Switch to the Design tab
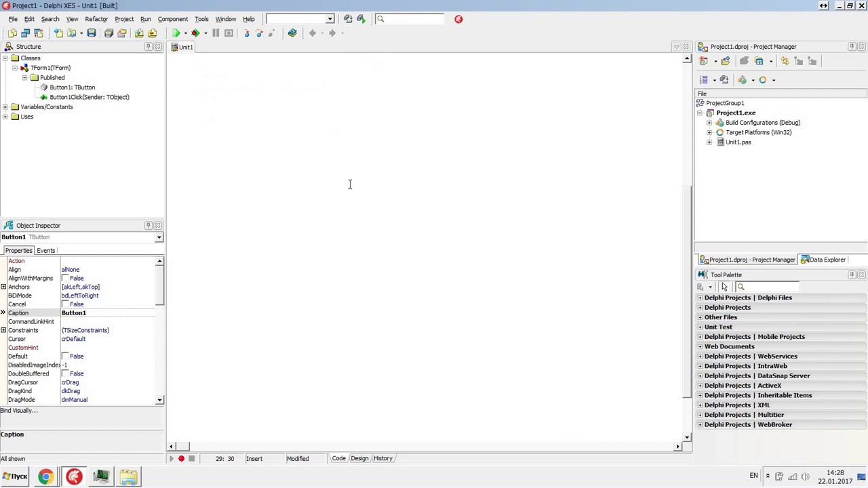This screenshot has height=488, width=868. [359, 458]
